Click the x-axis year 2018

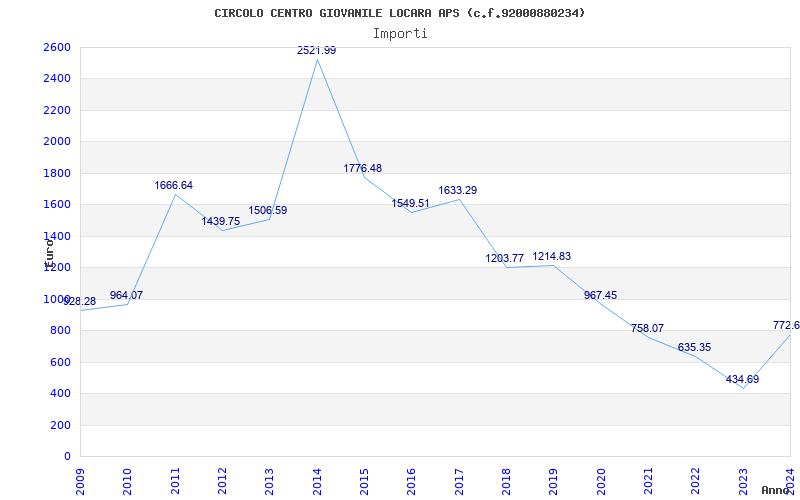tap(506, 482)
